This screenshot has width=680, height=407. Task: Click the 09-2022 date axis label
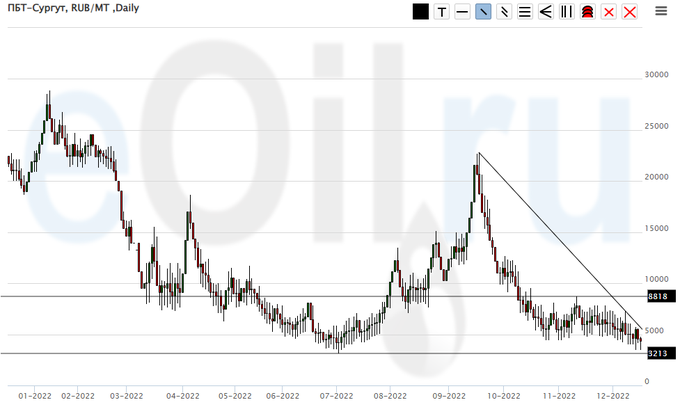click(x=449, y=395)
